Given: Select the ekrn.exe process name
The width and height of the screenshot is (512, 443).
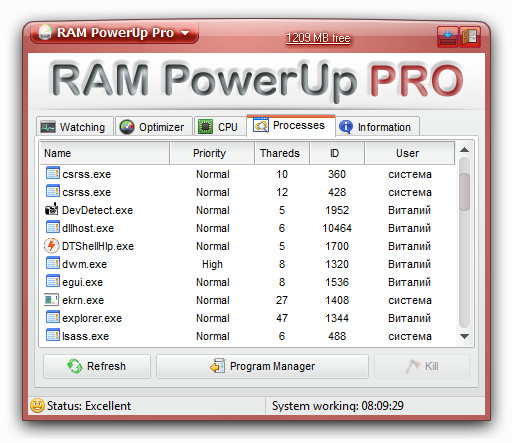Looking at the screenshot, I should 83,300.
